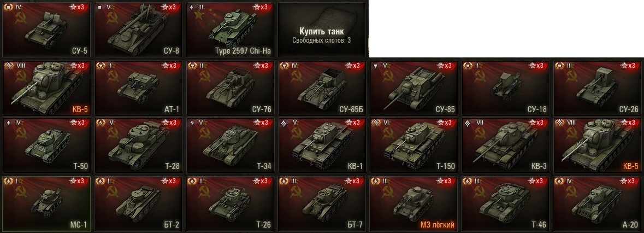Select the СУ-76 tank card
Image resolution: width=644 pixels, height=233 pixels.
pyautogui.click(x=230, y=88)
